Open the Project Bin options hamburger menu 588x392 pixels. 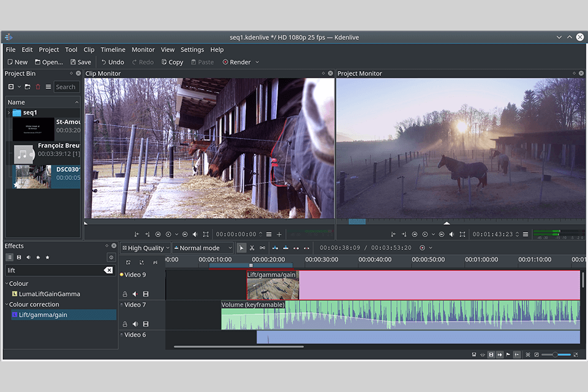[48, 86]
